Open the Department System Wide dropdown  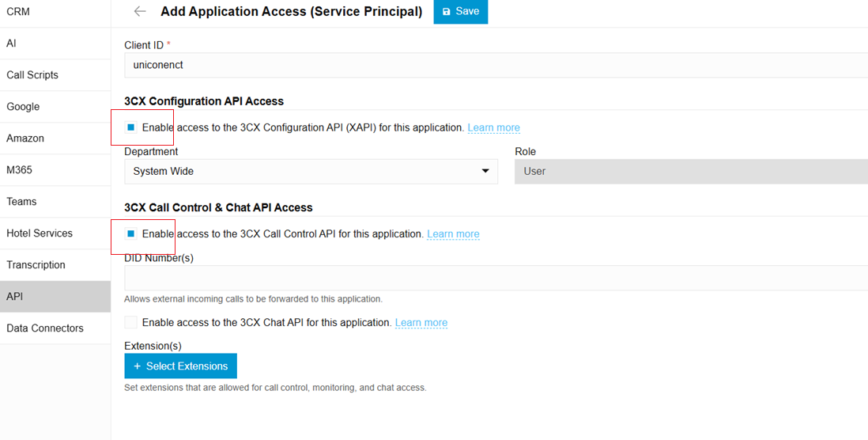coord(311,172)
